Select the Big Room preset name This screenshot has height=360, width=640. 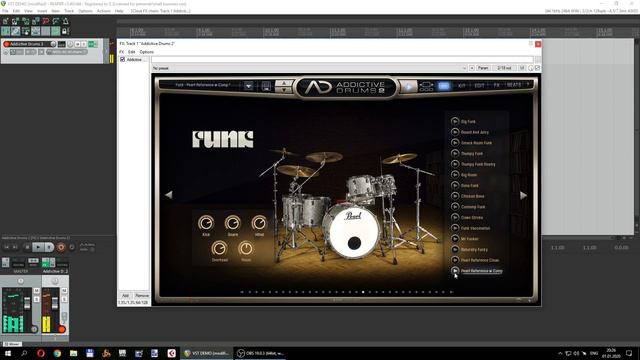tap(469, 175)
